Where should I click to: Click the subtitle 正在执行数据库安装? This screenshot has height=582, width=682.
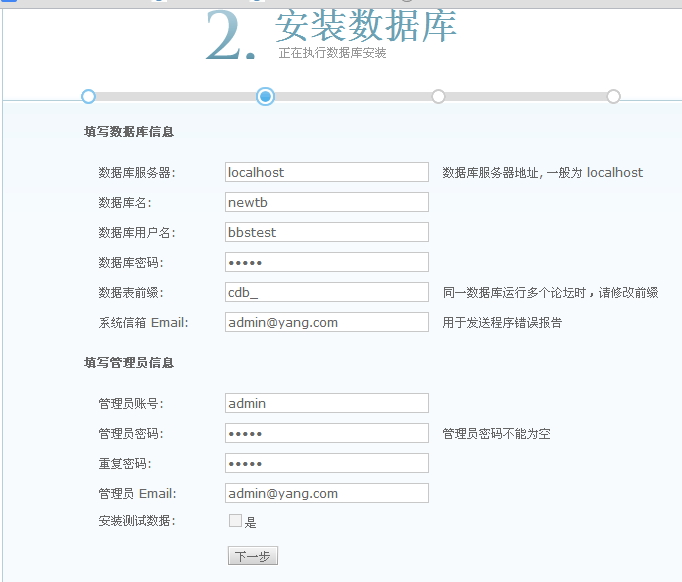[332, 53]
